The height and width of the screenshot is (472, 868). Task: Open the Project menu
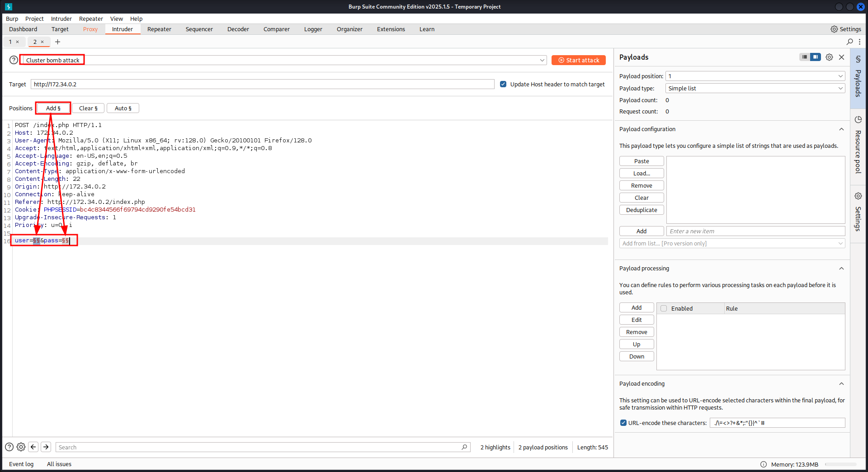pos(34,19)
